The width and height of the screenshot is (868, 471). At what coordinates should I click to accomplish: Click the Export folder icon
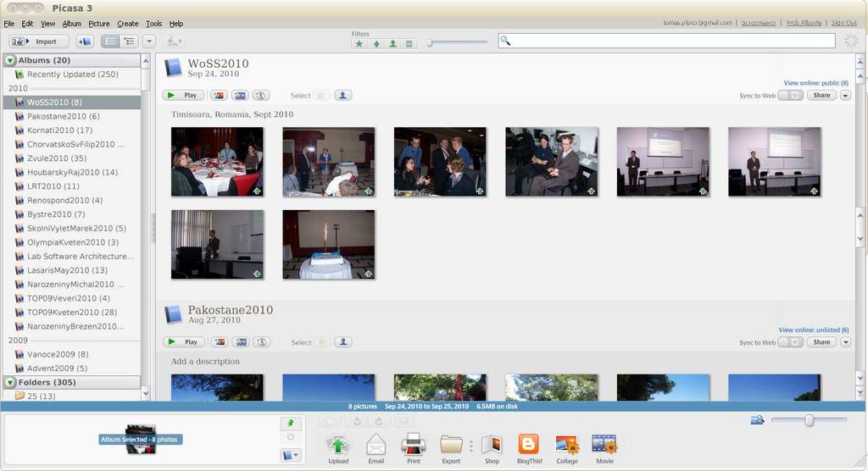coord(451,446)
